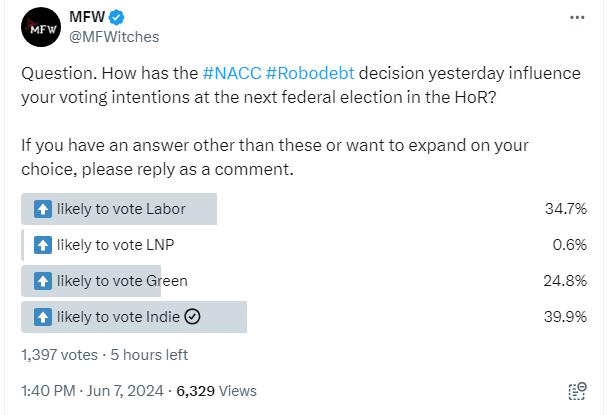
Task: Follow the #Robodebt hashtag link
Action: click(309, 75)
